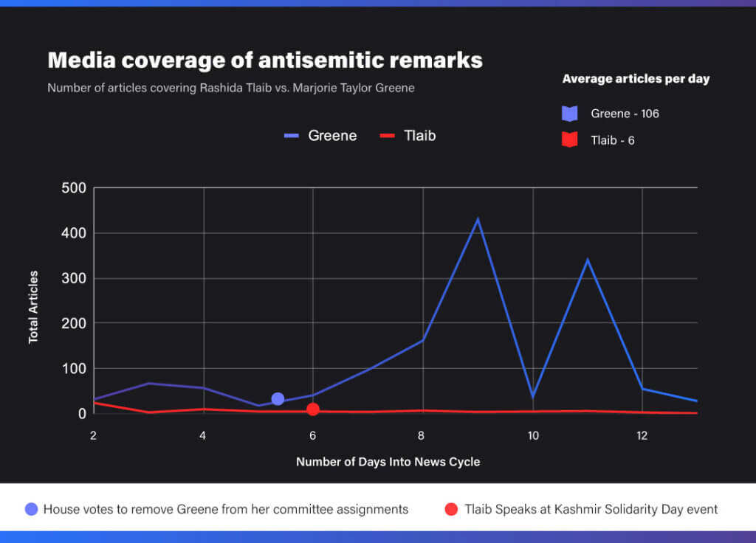Click the blue Greene flag icon
Screen dimensions: 756x543
pos(569,114)
